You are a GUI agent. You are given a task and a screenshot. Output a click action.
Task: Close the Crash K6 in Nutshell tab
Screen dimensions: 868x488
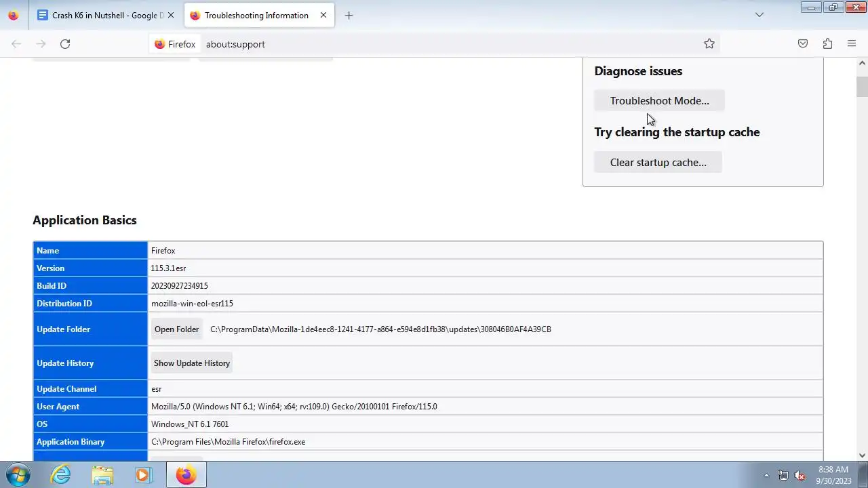170,15
